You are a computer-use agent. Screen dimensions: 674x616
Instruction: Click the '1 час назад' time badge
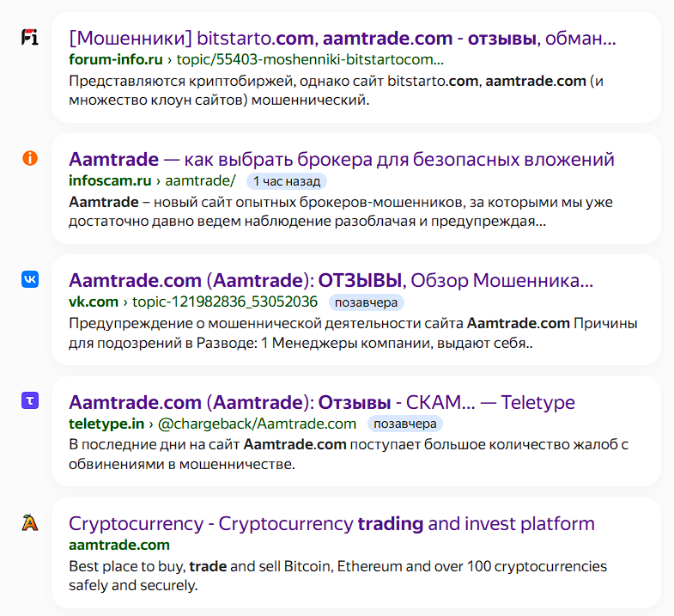(287, 181)
